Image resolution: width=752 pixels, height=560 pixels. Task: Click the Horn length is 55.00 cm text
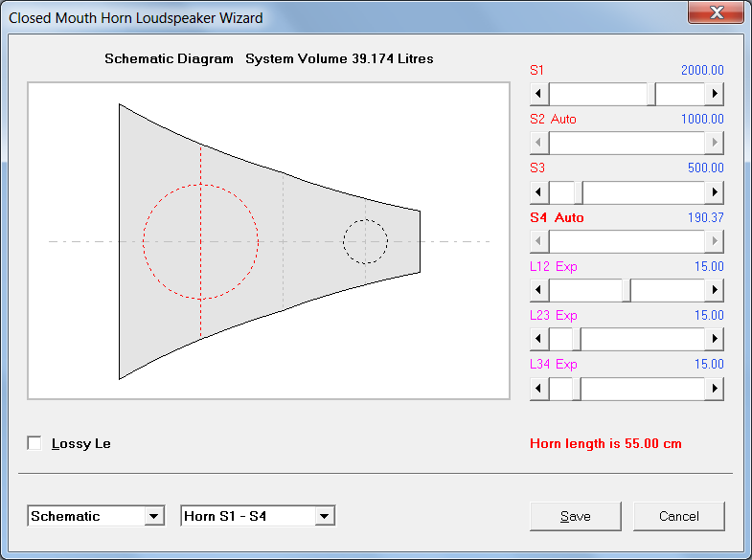point(605,443)
